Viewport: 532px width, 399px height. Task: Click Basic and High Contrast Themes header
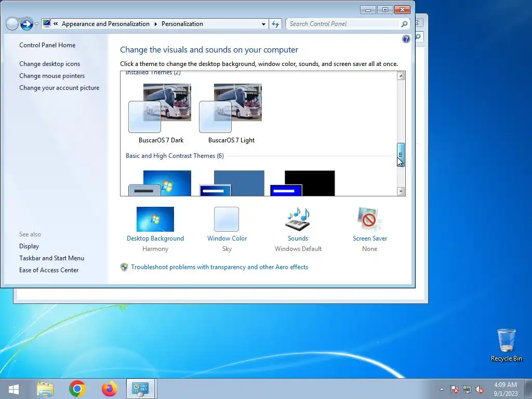point(175,156)
